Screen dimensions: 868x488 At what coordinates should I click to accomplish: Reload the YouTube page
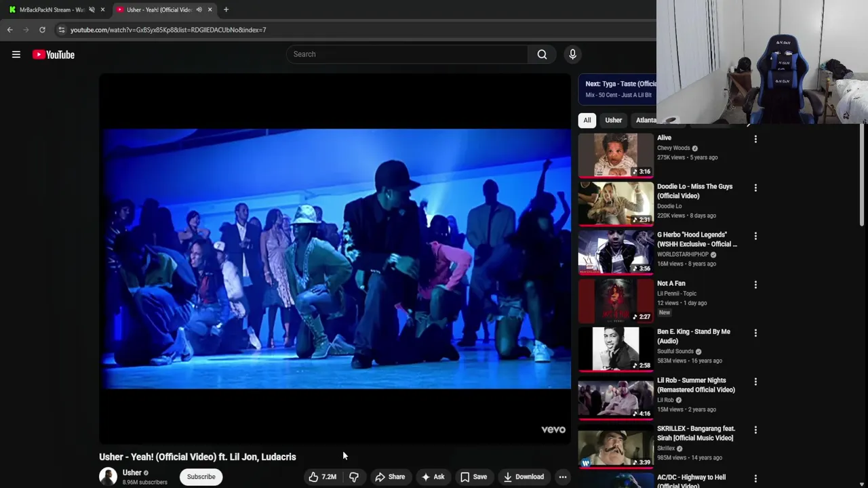42,30
